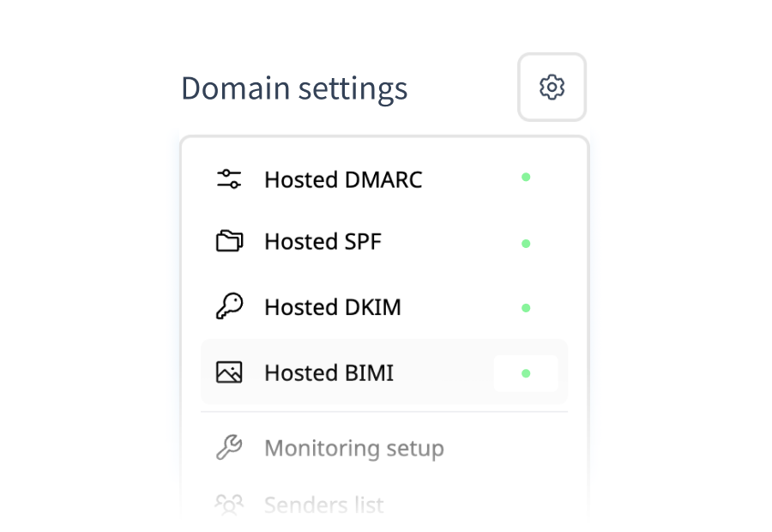Click the Hosted BIMI image icon
Image resolution: width=772 pixels, height=532 pixels.
pyautogui.click(x=229, y=372)
